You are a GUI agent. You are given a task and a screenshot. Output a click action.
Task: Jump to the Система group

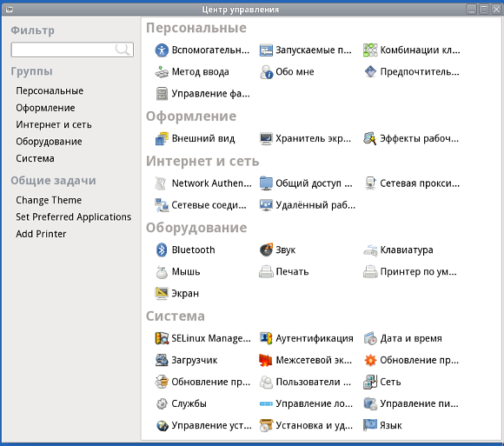tap(35, 158)
